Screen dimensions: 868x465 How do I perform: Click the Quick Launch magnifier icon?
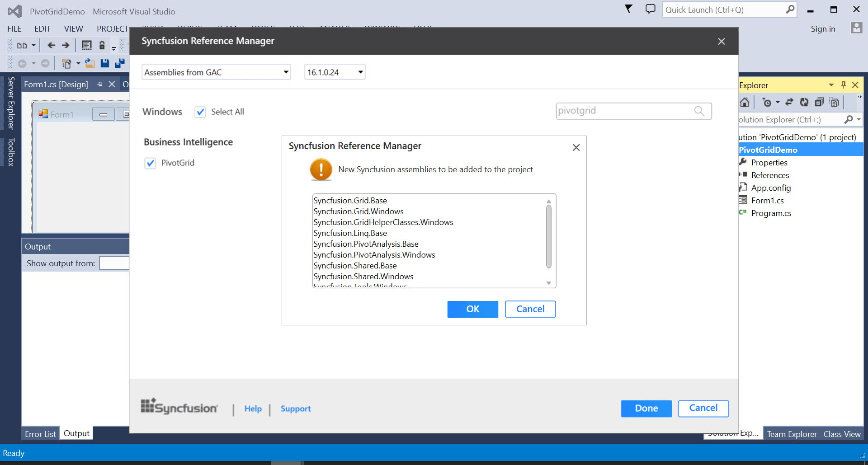(x=790, y=9)
